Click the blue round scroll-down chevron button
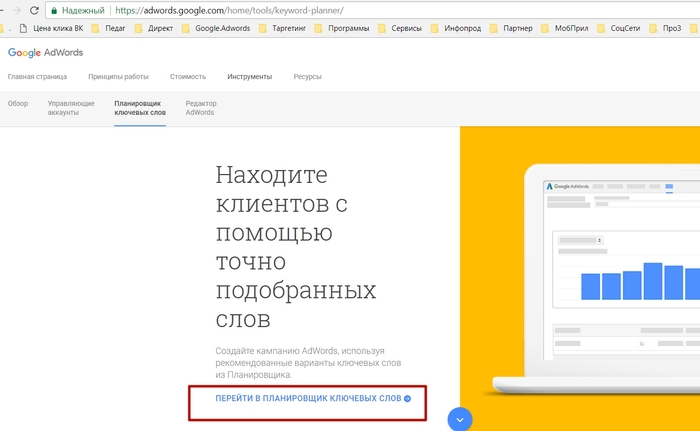 460,419
